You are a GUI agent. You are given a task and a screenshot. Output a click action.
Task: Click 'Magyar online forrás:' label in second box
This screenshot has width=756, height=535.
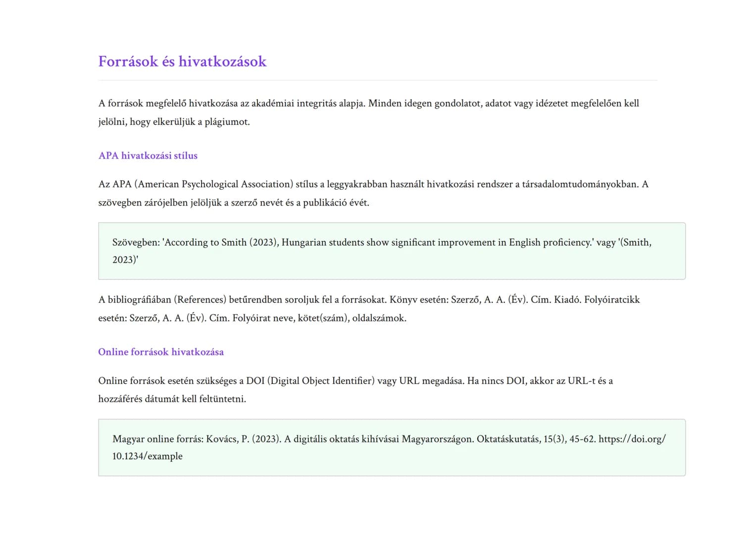click(x=157, y=439)
